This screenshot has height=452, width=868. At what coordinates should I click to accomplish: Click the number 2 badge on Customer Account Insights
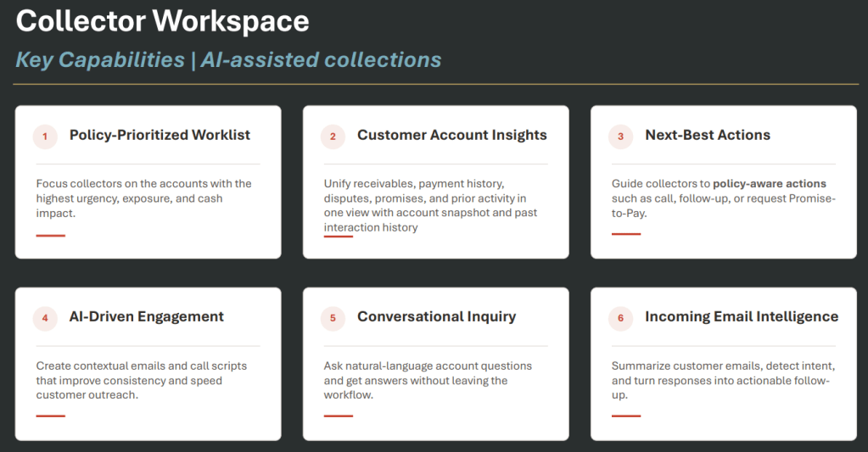pos(333,136)
